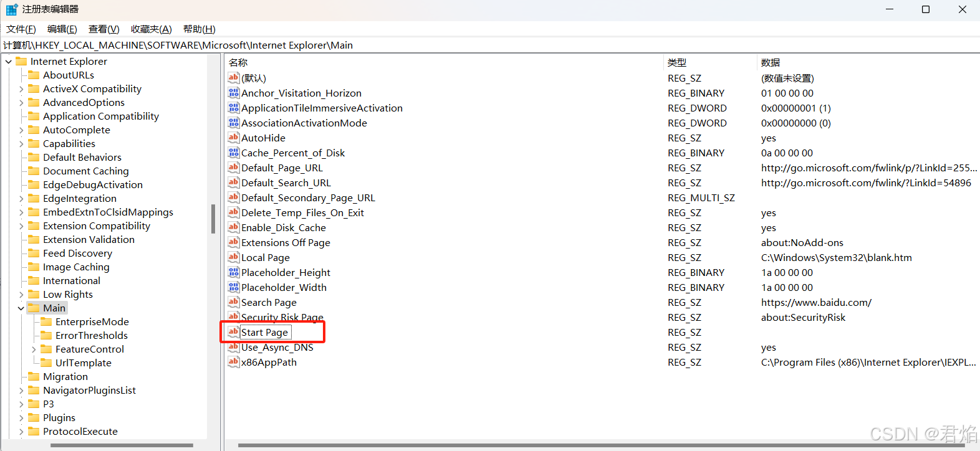Click the folder icon of the Main key
Viewport: 980px width, 451px height.
point(34,308)
